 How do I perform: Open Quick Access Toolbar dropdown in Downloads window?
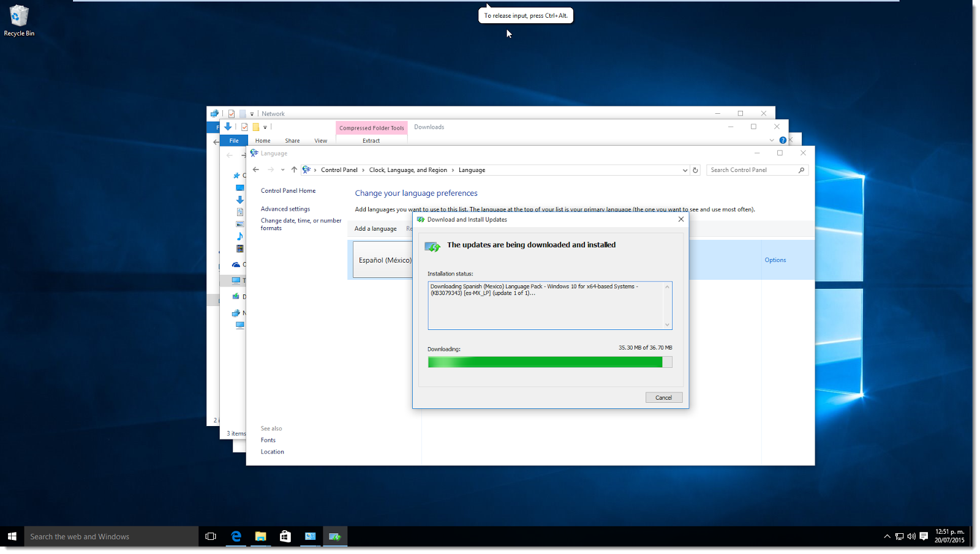(x=265, y=127)
